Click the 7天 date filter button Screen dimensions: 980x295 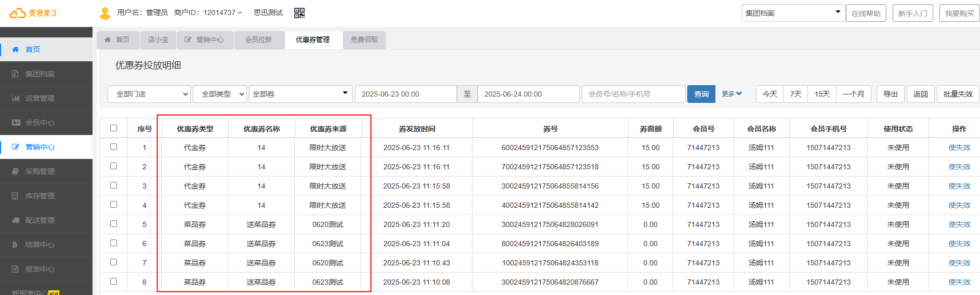click(x=796, y=94)
